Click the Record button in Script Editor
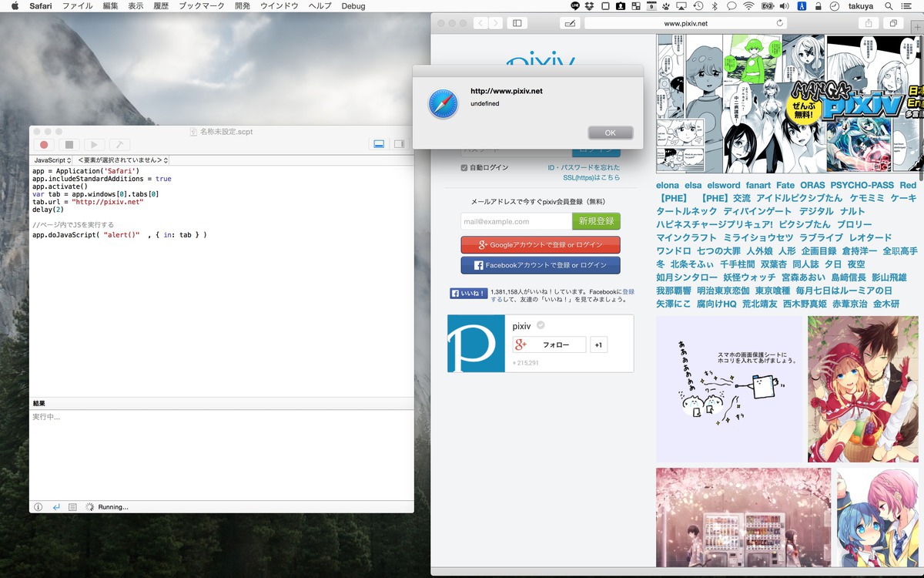The width and height of the screenshot is (924, 578). point(44,144)
